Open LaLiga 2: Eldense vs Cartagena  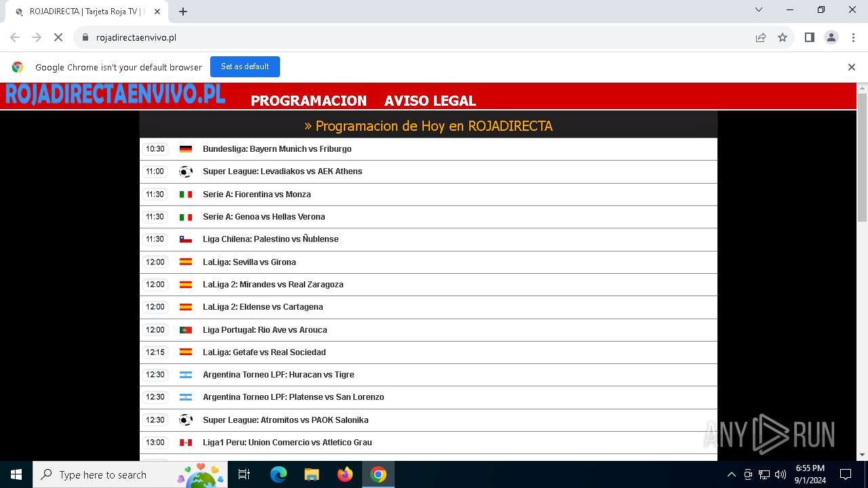(x=262, y=307)
